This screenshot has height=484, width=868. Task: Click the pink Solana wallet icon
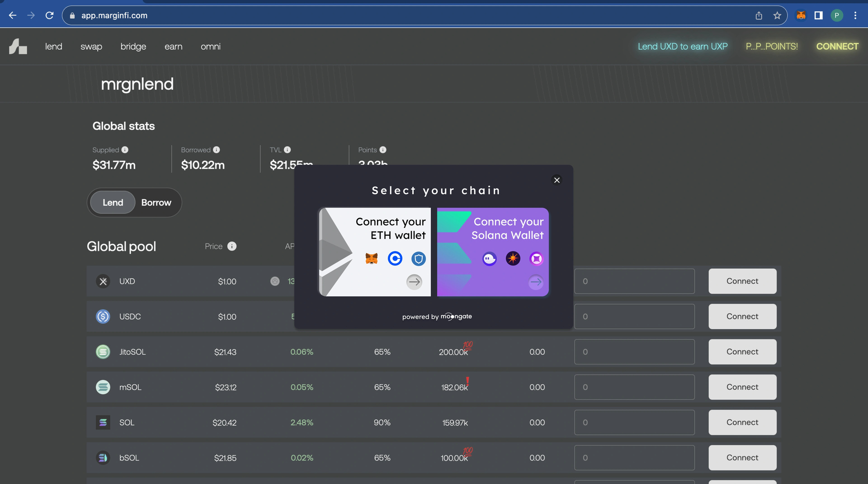point(537,259)
